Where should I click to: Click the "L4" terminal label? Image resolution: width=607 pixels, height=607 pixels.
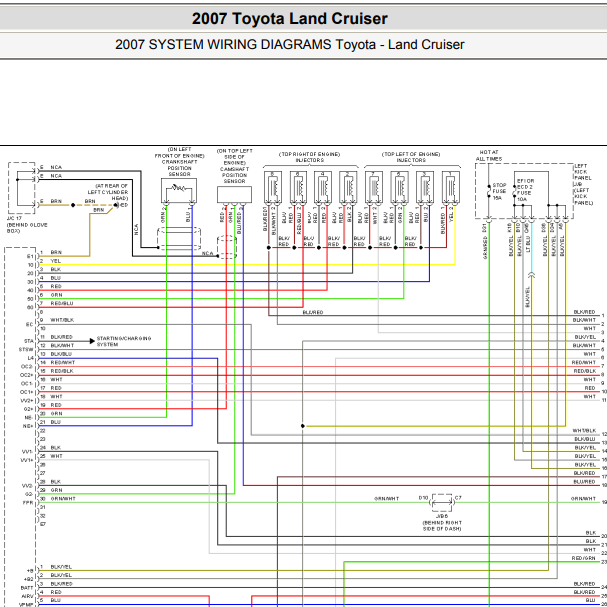tap(31, 358)
